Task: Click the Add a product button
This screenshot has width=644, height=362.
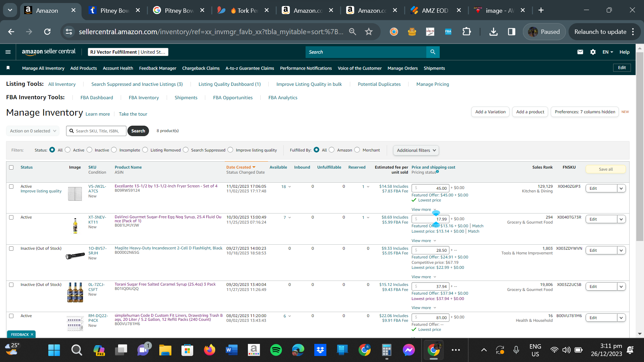Action: pyautogui.click(x=530, y=112)
